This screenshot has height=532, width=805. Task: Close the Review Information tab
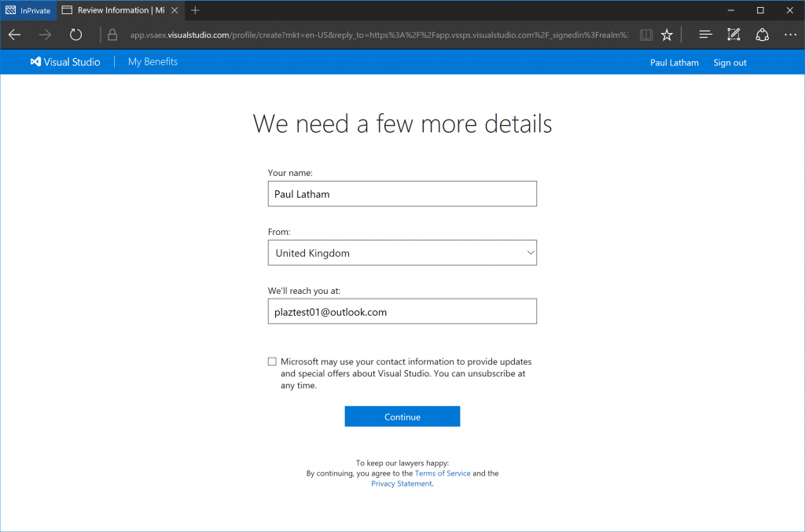pos(175,10)
